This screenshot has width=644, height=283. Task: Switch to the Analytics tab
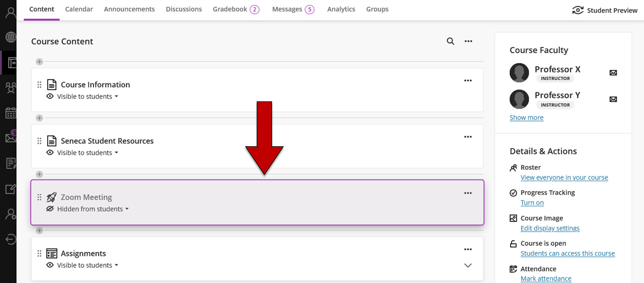[341, 9]
